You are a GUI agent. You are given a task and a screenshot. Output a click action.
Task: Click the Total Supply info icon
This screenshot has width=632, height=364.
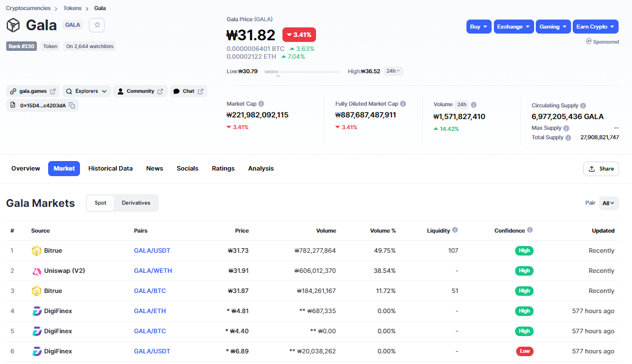click(568, 138)
